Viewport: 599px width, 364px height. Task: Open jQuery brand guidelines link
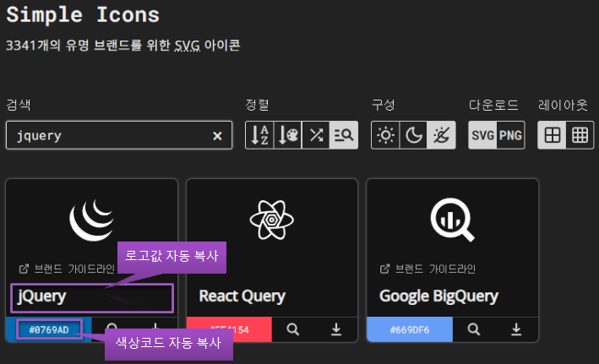click(67, 269)
